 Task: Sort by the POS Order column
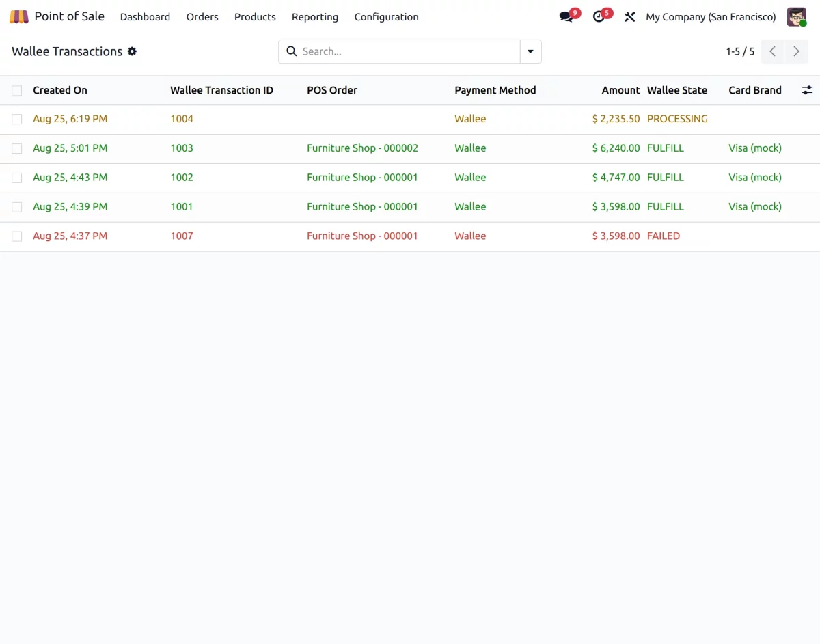[x=332, y=90]
